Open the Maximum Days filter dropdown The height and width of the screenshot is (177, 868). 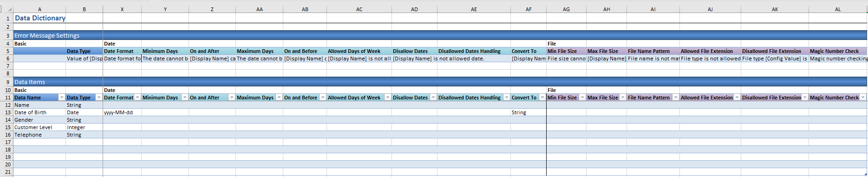point(279,98)
